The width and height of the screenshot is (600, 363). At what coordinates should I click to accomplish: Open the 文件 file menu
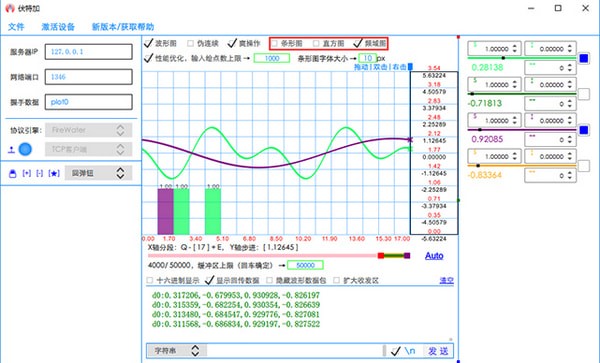[x=16, y=27]
